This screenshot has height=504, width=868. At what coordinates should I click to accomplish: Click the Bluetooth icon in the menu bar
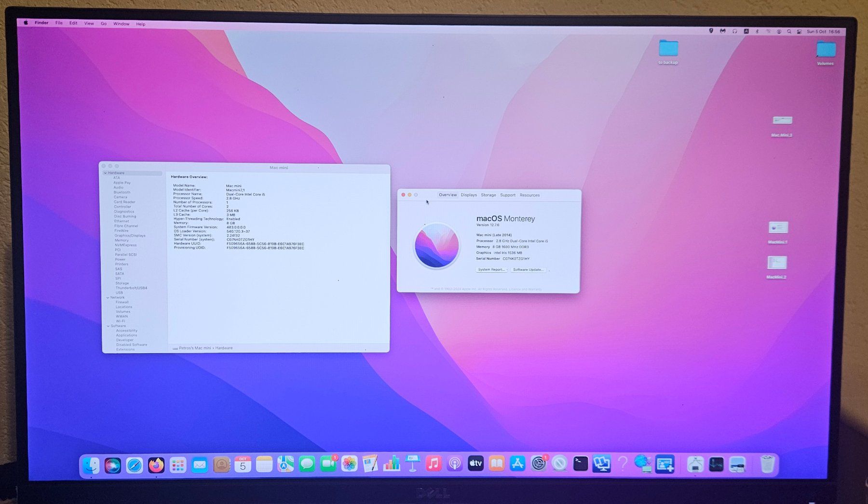(x=757, y=30)
